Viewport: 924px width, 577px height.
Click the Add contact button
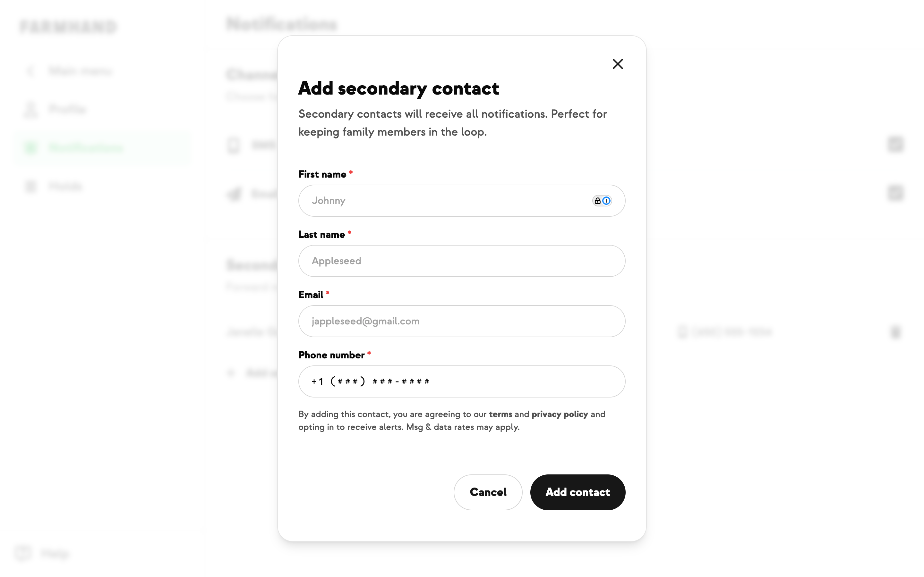tap(577, 492)
